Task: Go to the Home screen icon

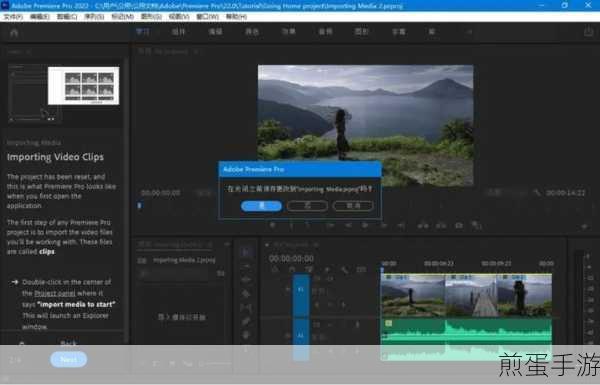Action: pos(14,33)
